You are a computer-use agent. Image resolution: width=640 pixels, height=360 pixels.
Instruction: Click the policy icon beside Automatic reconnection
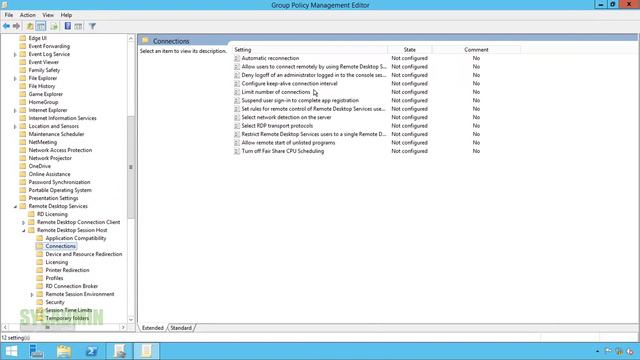click(x=237, y=58)
